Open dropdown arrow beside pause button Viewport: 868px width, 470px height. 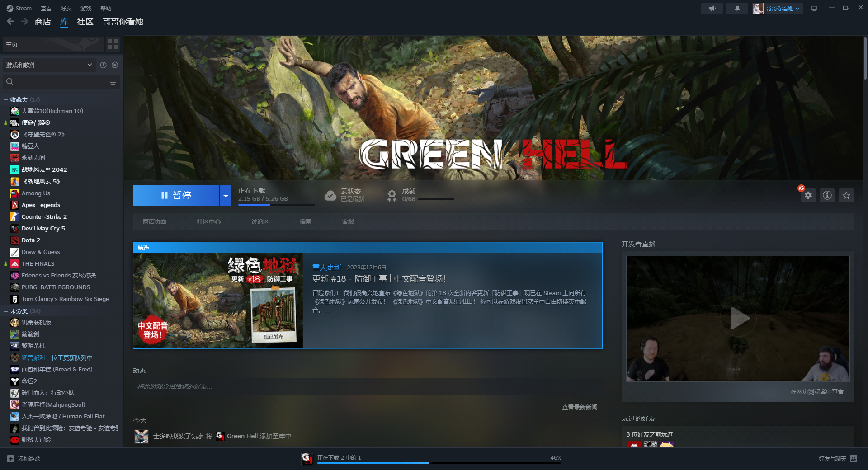click(x=226, y=195)
